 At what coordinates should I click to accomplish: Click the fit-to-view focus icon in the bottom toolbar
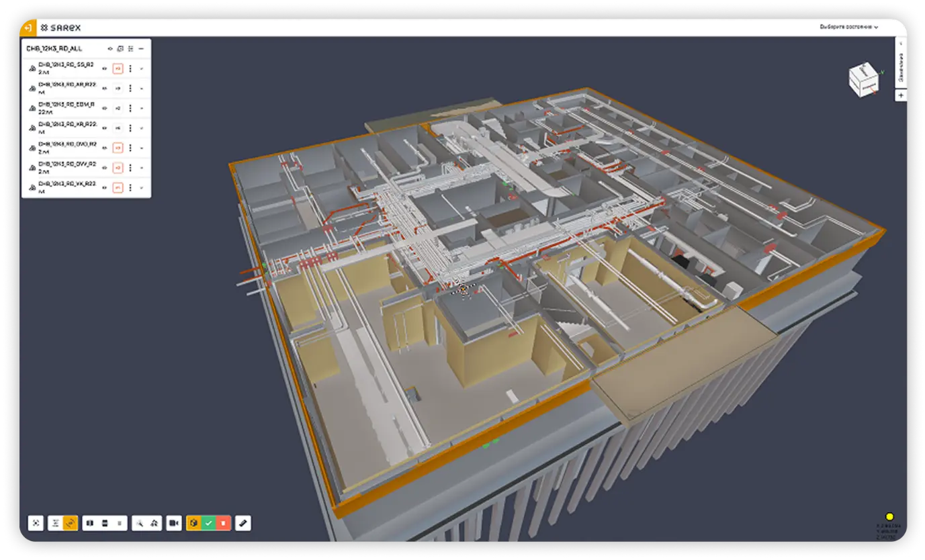click(36, 523)
